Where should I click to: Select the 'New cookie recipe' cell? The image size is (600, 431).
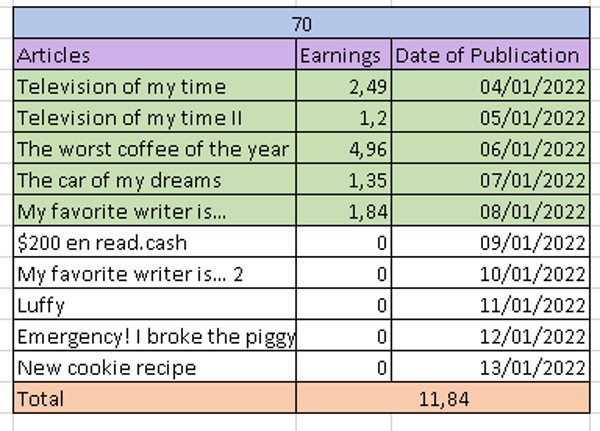point(155,367)
